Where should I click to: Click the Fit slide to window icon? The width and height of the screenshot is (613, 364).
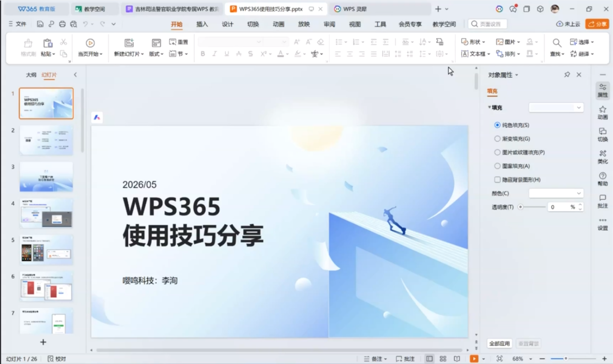[x=499, y=359]
